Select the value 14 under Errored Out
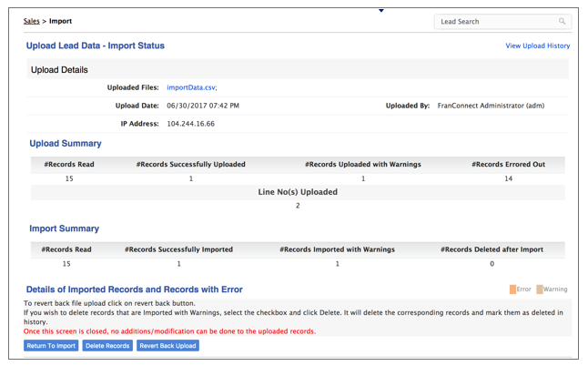 pos(508,178)
